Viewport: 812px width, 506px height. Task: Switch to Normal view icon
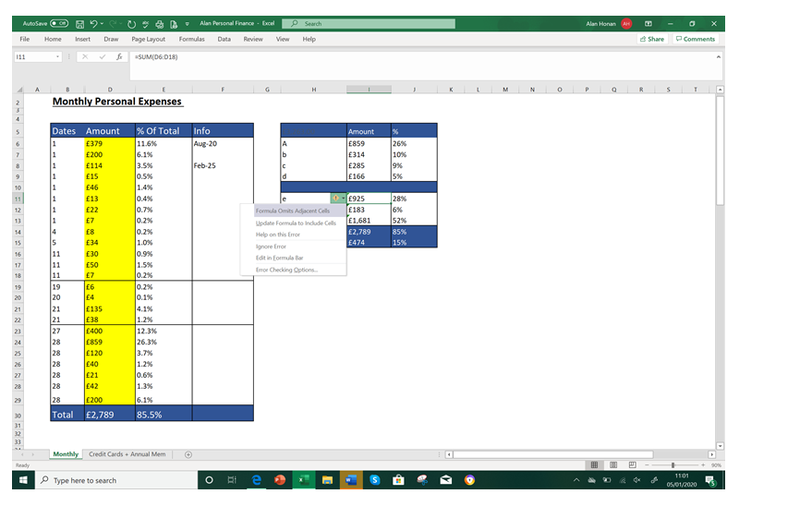(x=595, y=465)
